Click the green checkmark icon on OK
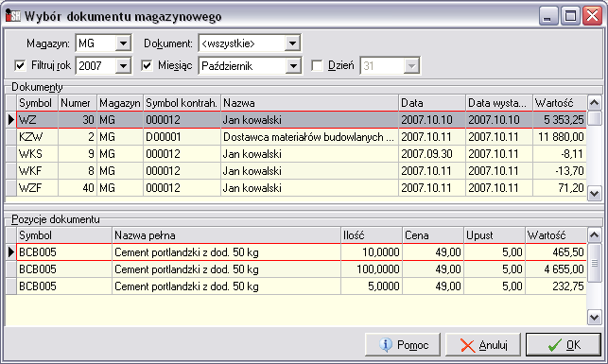The image size is (608, 364). pyautogui.click(x=555, y=344)
